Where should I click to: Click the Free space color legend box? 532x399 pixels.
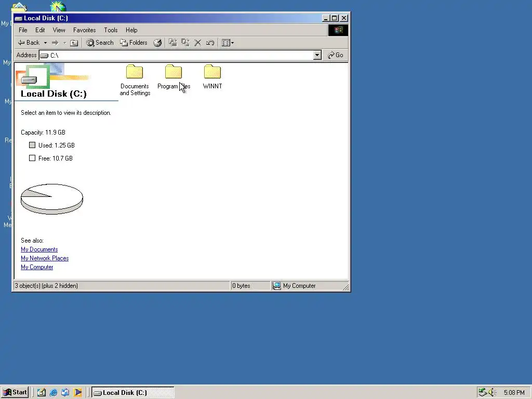pyautogui.click(x=32, y=158)
